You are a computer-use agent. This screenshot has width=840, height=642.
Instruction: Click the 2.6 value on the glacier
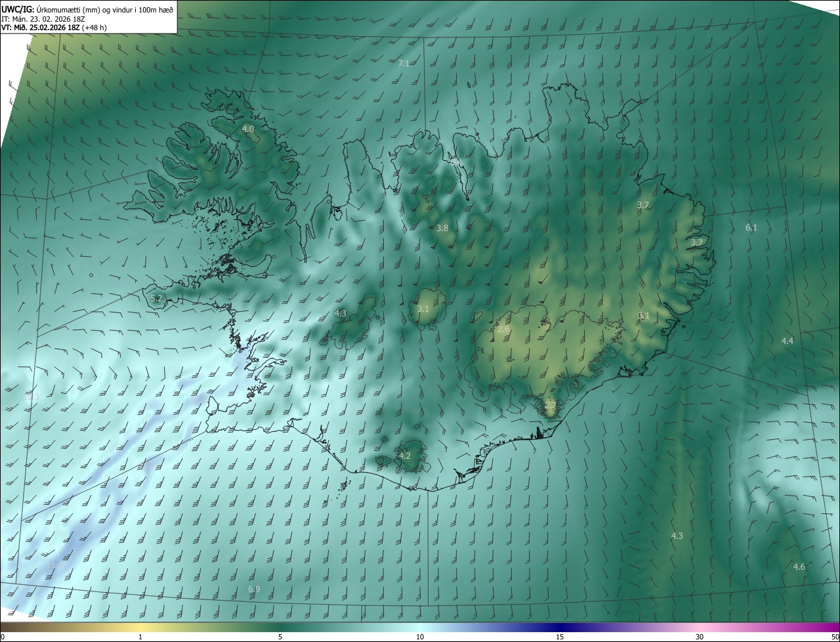503,329
